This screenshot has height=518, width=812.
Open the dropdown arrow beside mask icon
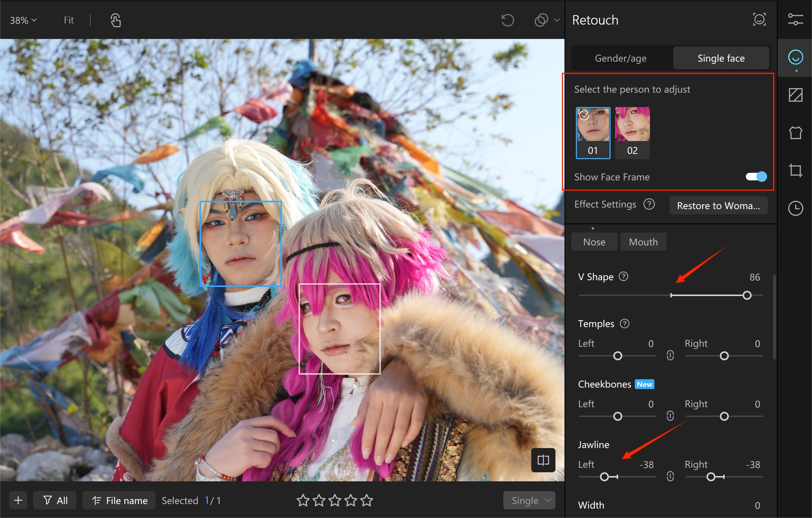[557, 20]
